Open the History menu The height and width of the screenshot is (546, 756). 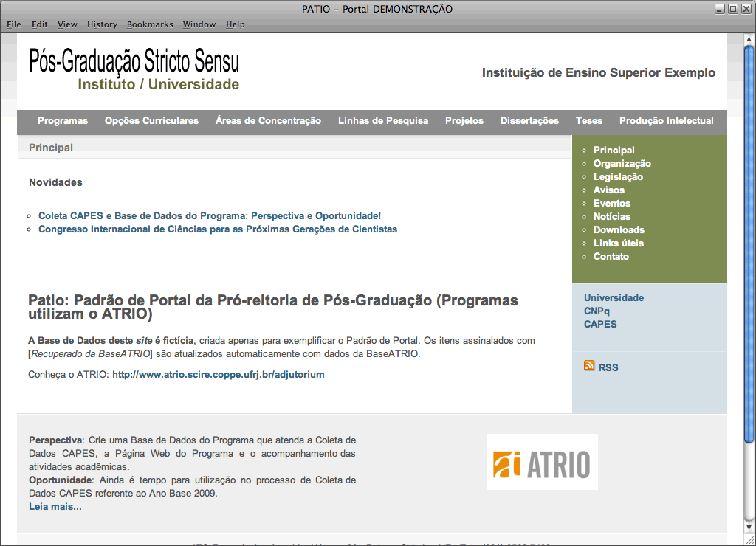[102, 24]
